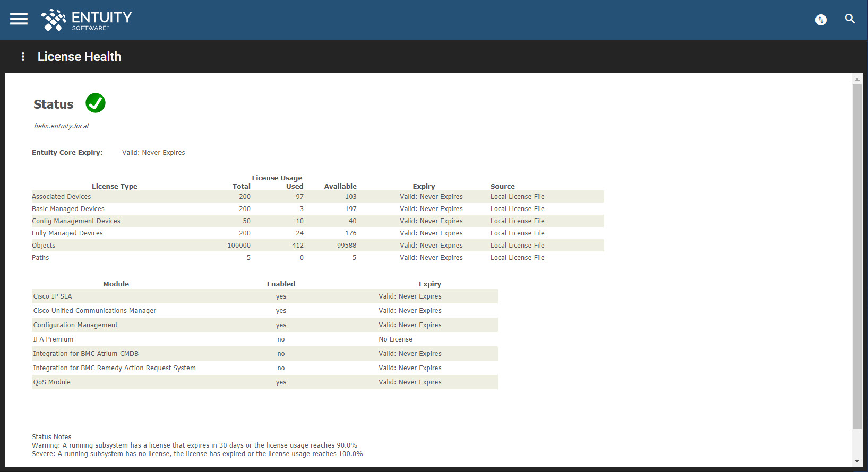Click the Paths license type row
The height and width of the screenshot is (472, 868).
tap(317, 258)
